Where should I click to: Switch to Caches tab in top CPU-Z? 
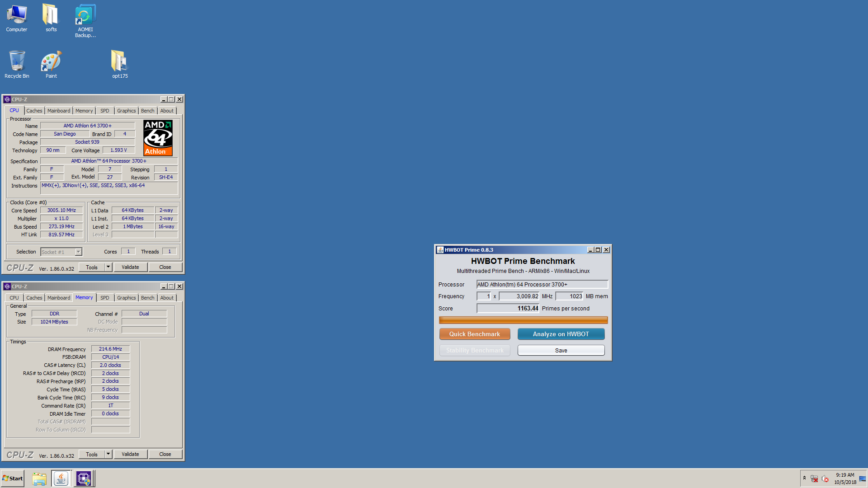pyautogui.click(x=34, y=111)
